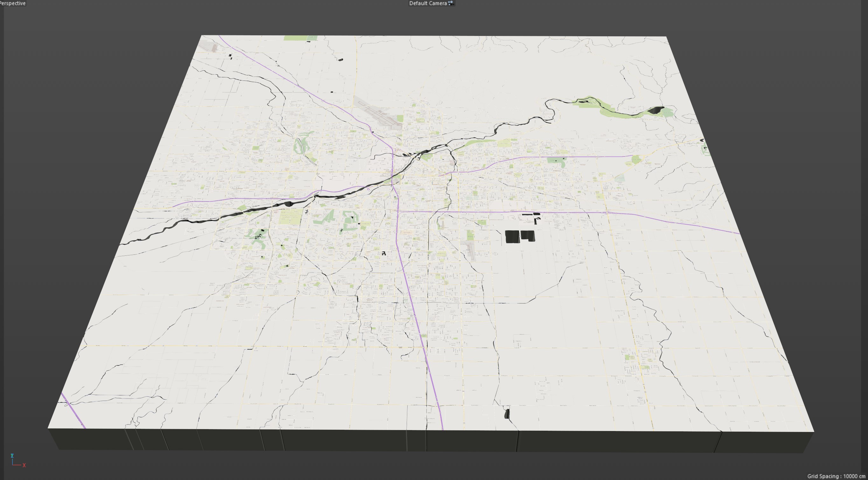
Task: Click the dark front side wall of the map slab
Action: 337,440
